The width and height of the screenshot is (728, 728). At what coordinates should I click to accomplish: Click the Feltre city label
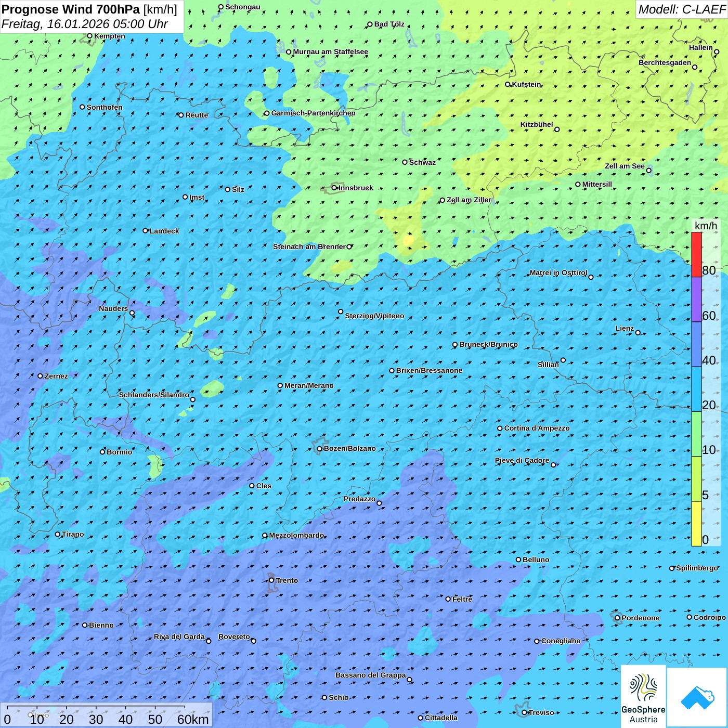462,599
